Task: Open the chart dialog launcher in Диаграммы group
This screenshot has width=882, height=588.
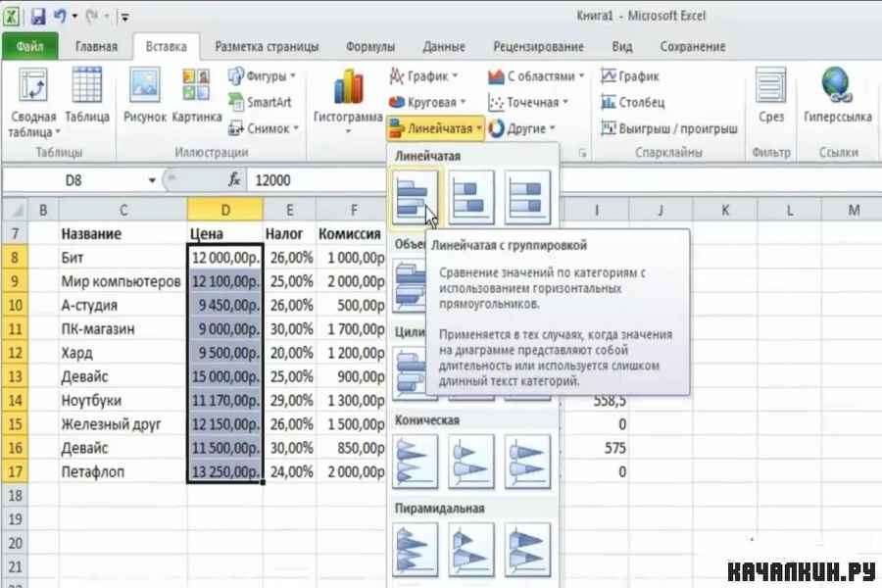Action: pyautogui.click(x=582, y=153)
